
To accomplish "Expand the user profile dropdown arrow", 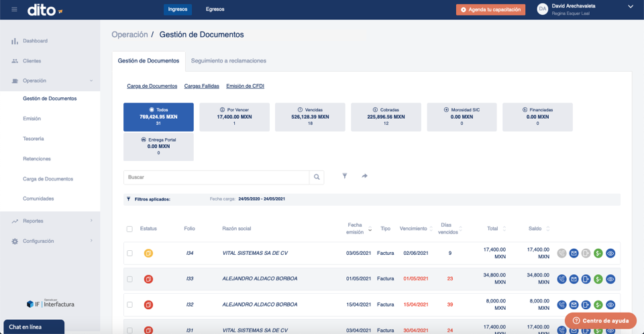I will point(630,7).
